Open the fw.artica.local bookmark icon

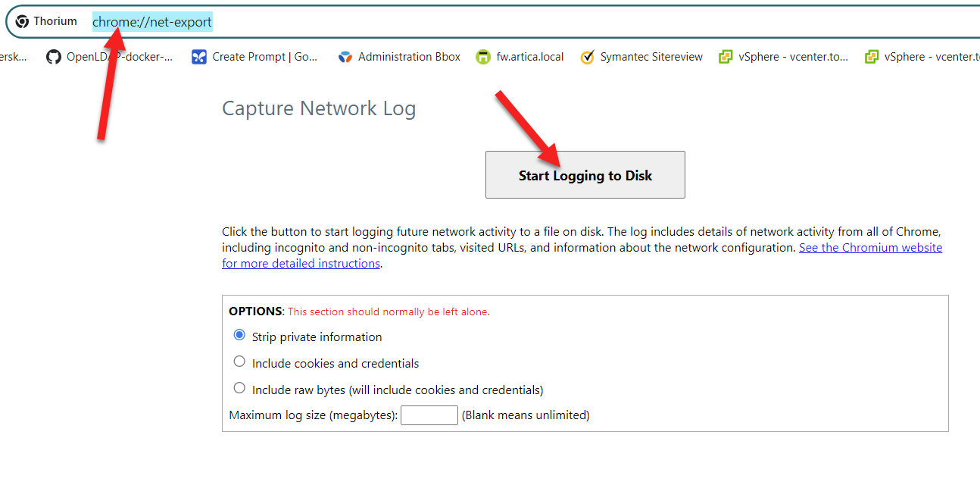[x=483, y=57]
